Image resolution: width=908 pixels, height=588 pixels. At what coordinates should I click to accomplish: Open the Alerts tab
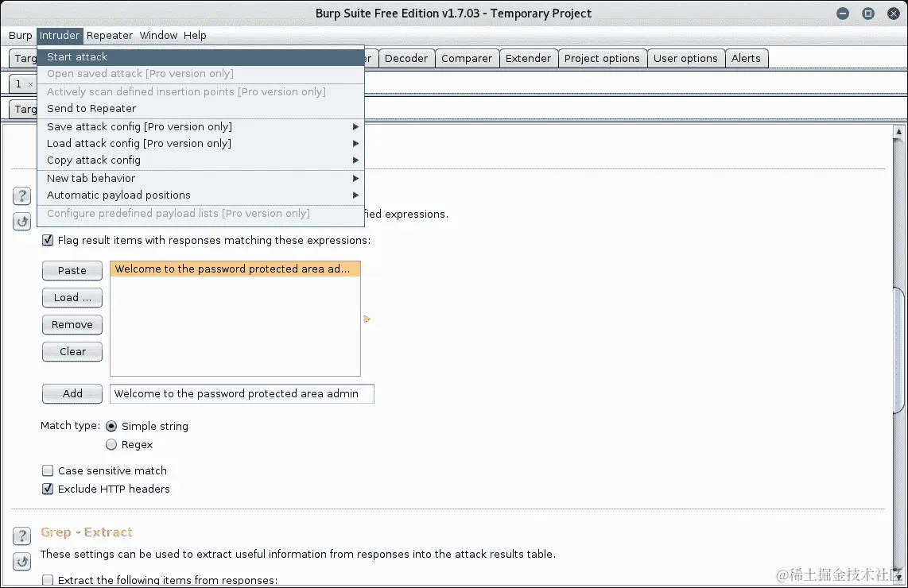pyautogui.click(x=746, y=59)
